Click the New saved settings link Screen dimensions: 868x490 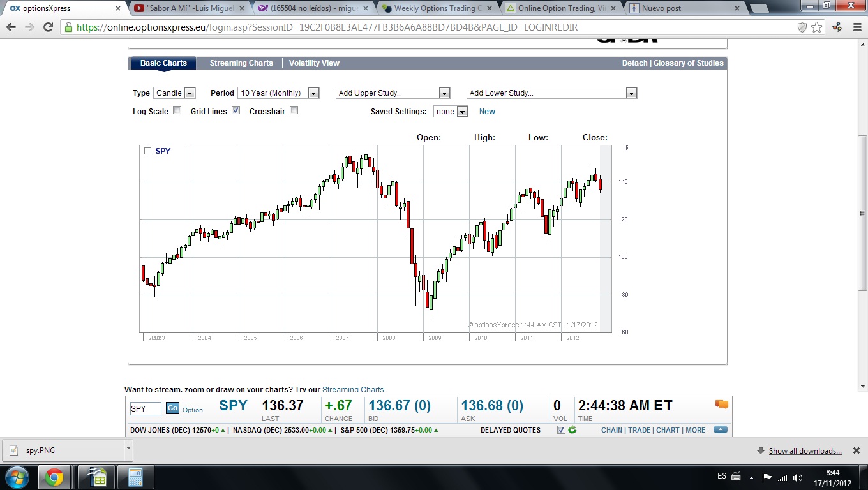(x=487, y=112)
